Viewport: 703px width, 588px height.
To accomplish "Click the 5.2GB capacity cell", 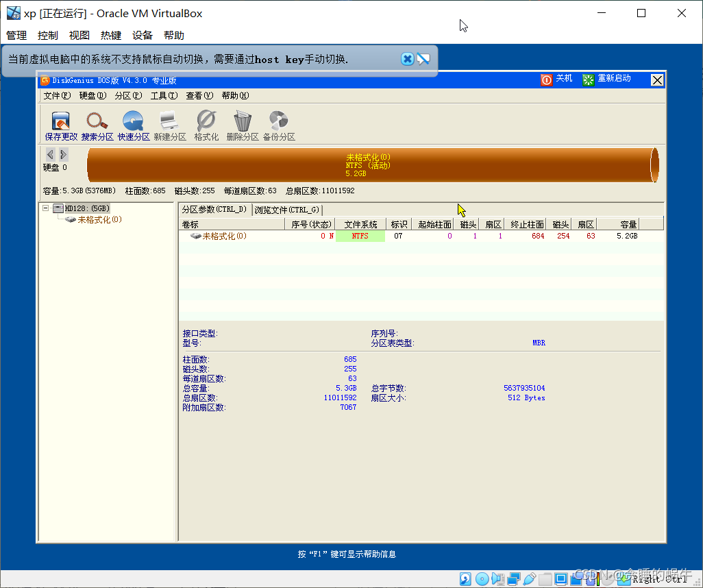I will [627, 236].
